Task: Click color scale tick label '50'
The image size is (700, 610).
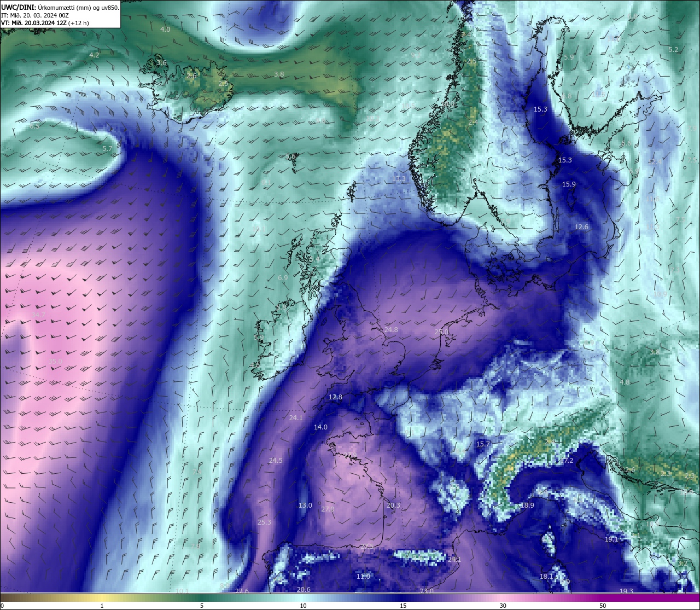Action: tap(603, 606)
